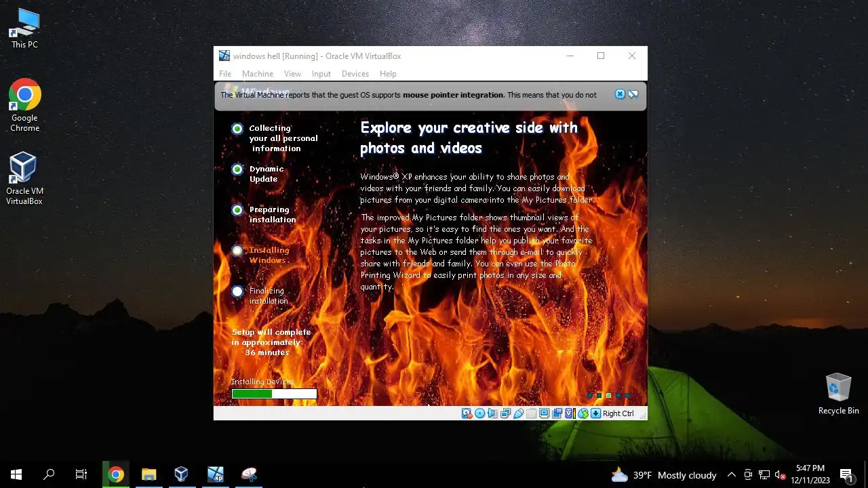Close the VirtualBox VM window
868x488 pixels.
632,56
